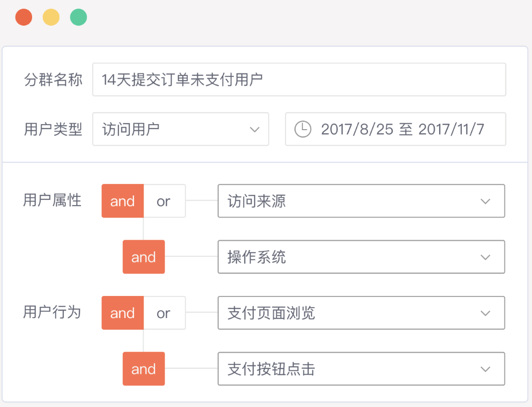Click the clock icon in the date range picker
This screenshot has height=407, width=532.
click(x=302, y=129)
